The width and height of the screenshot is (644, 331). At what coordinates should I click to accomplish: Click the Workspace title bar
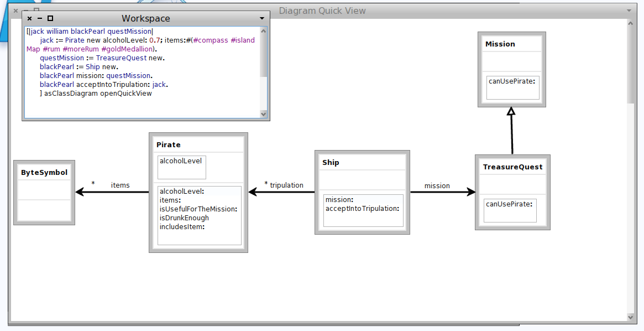click(x=146, y=18)
